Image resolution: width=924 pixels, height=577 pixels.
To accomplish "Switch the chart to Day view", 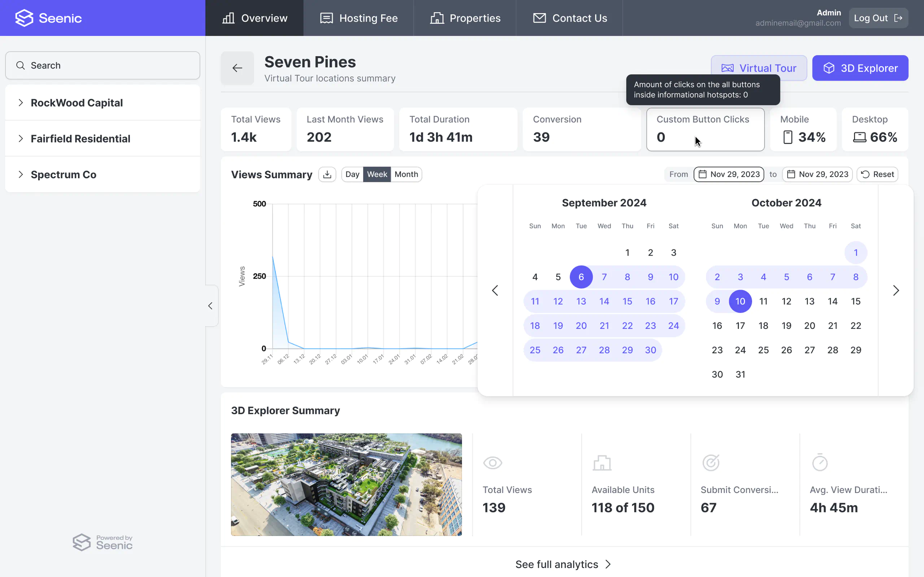I will coord(352,175).
